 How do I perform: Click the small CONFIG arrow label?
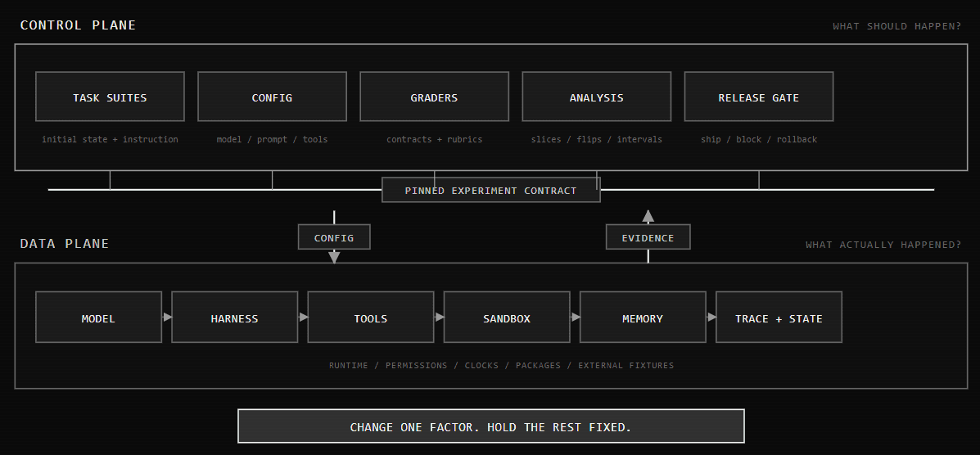pos(334,237)
